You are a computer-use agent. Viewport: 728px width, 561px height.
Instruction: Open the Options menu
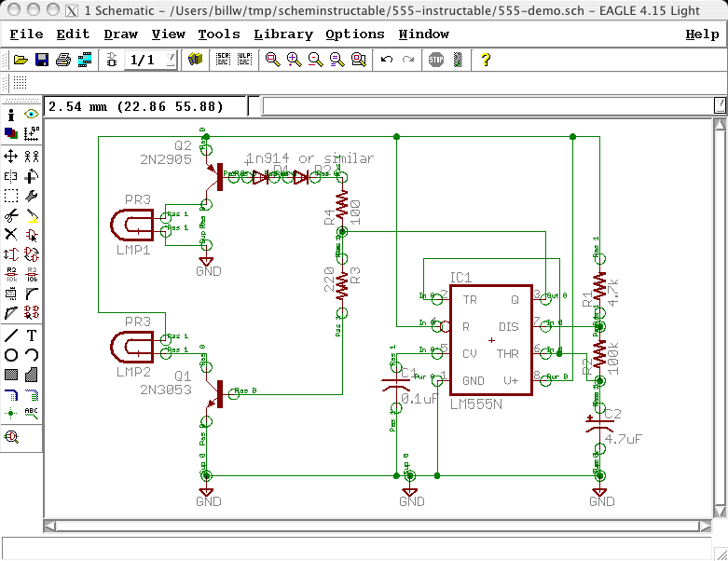pos(354,34)
